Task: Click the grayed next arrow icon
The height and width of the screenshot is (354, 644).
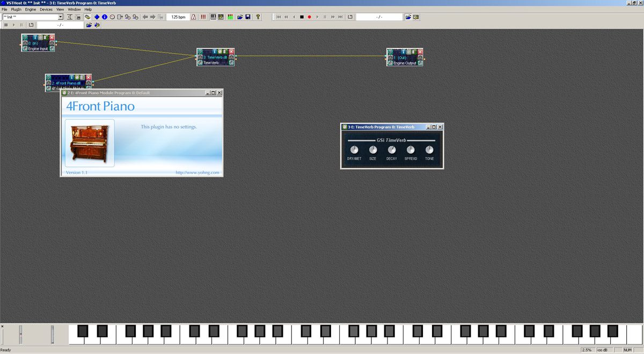Action: pyautogui.click(x=152, y=17)
